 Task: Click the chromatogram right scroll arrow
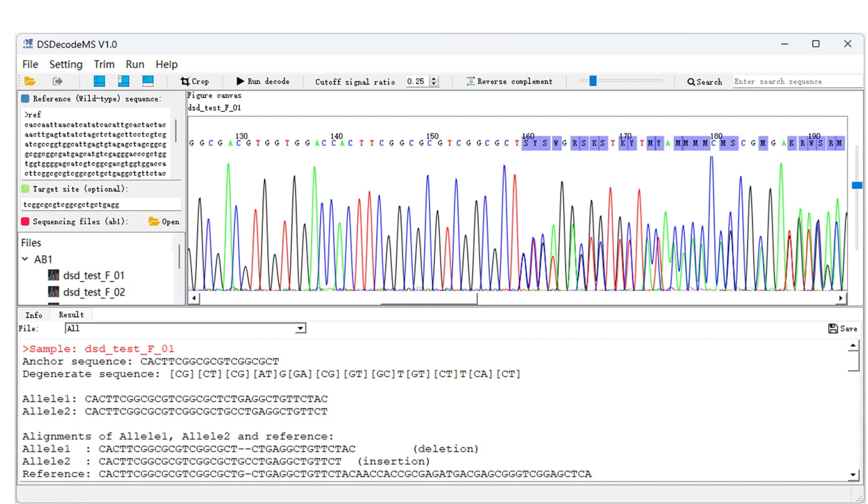click(x=840, y=298)
